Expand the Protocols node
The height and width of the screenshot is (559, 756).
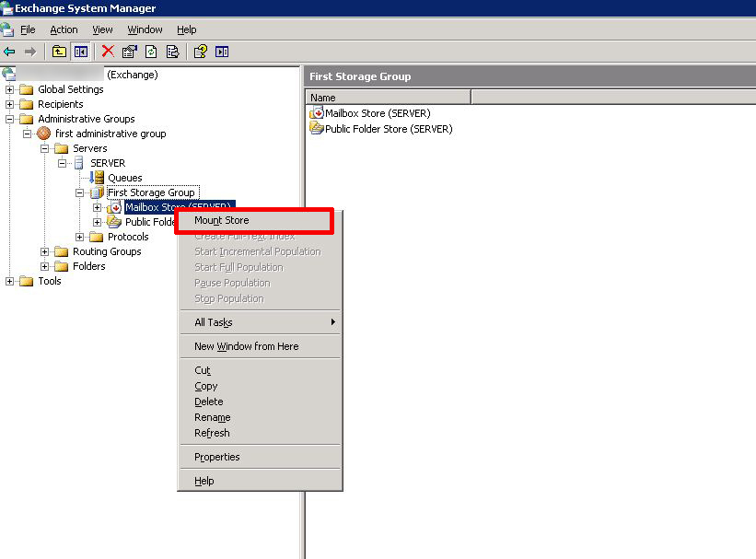click(x=79, y=238)
